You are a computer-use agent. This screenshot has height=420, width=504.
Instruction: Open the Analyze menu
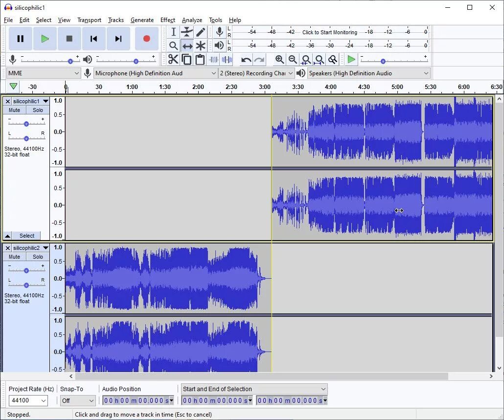192,20
